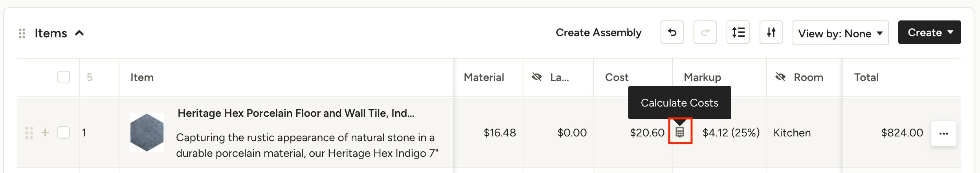Grab the Items section drag handle

(22, 33)
